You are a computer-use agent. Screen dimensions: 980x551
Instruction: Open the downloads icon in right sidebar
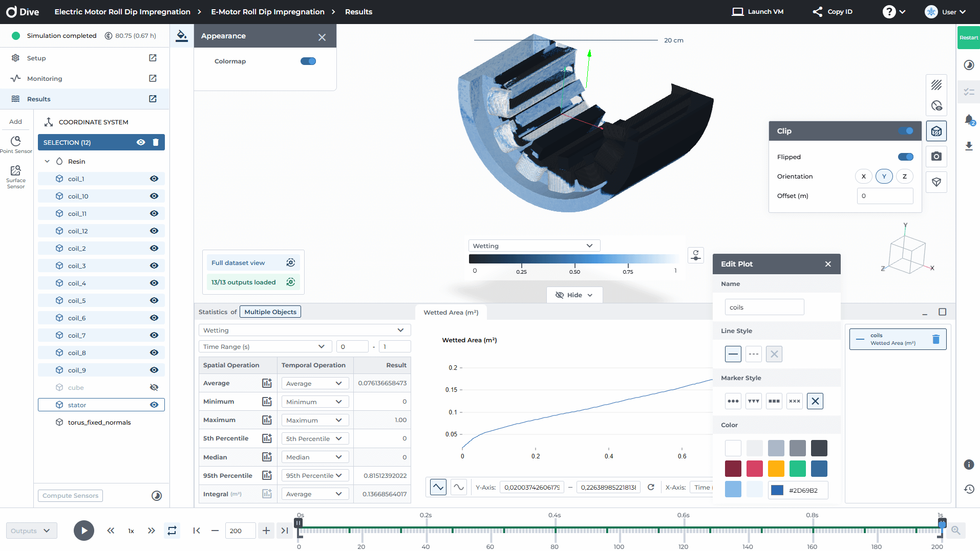pos(969,147)
